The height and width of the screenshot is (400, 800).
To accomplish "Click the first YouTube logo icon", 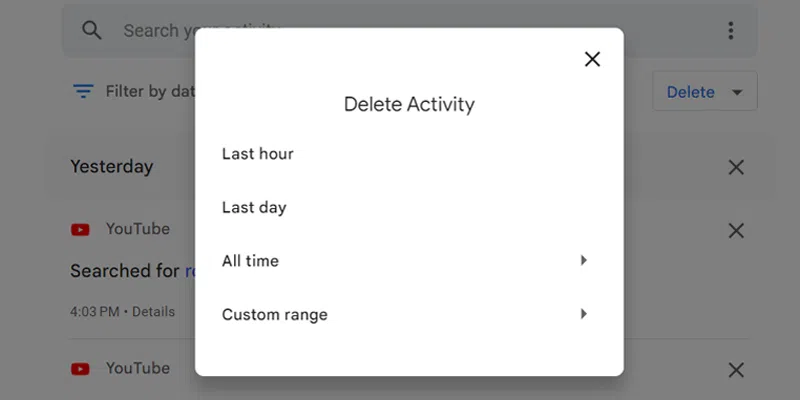I will click(x=80, y=230).
